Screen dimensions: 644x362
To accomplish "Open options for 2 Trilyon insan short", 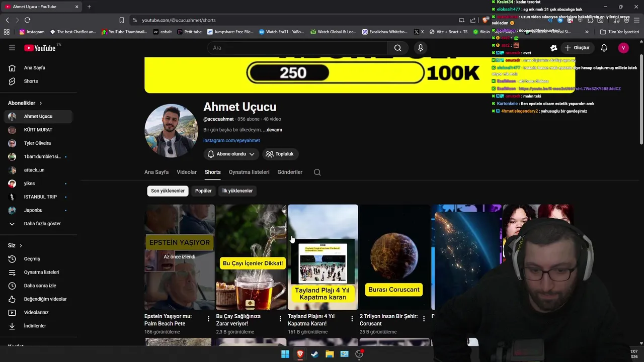I will point(424,319).
